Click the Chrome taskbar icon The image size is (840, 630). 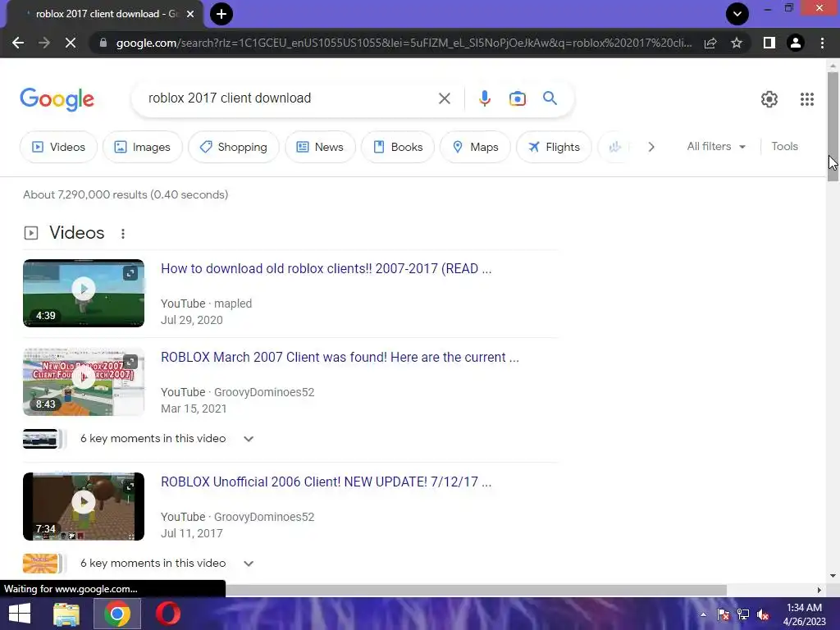pos(117,614)
